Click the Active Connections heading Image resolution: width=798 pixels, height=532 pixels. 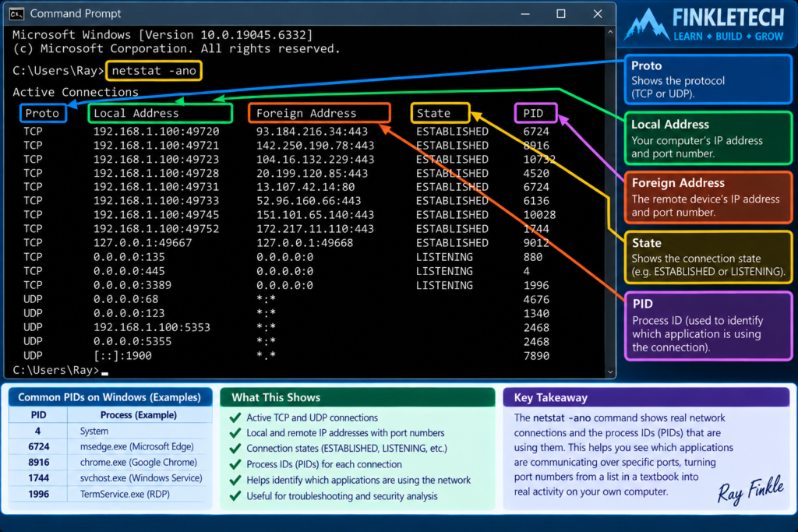click(x=76, y=92)
